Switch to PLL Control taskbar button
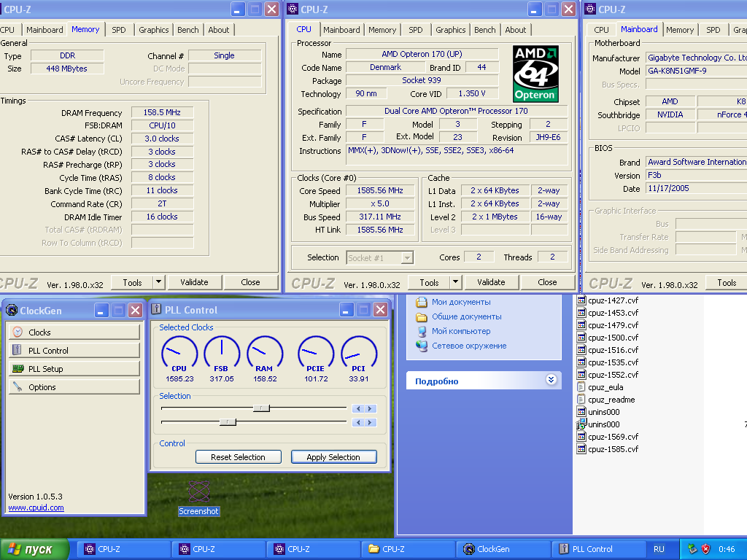 point(598,549)
